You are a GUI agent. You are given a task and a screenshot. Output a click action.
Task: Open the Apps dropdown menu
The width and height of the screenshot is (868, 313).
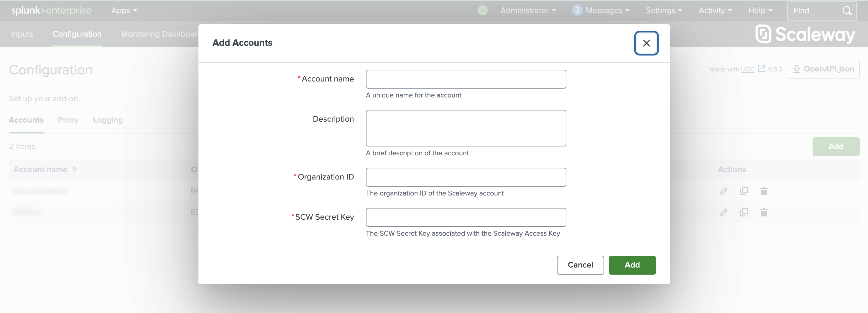point(124,10)
